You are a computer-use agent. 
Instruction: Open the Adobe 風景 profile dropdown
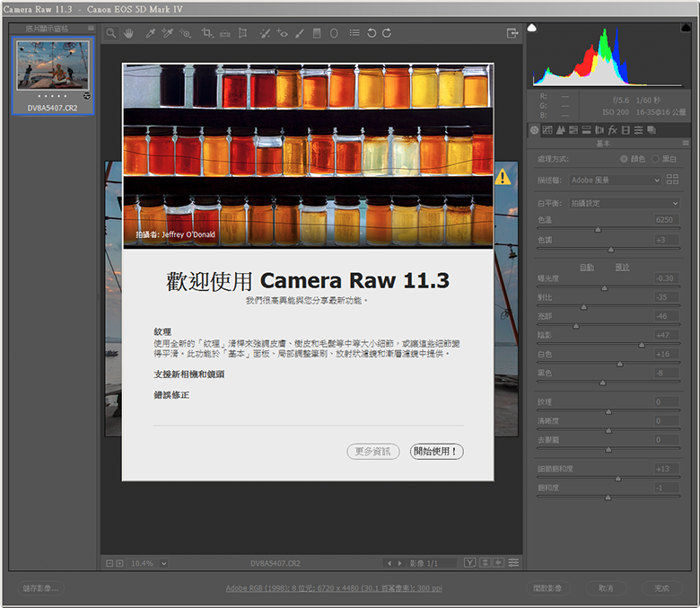[615, 180]
